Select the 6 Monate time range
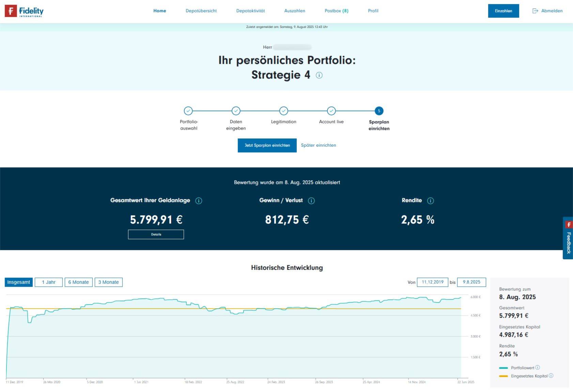The image size is (573, 392). point(78,282)
